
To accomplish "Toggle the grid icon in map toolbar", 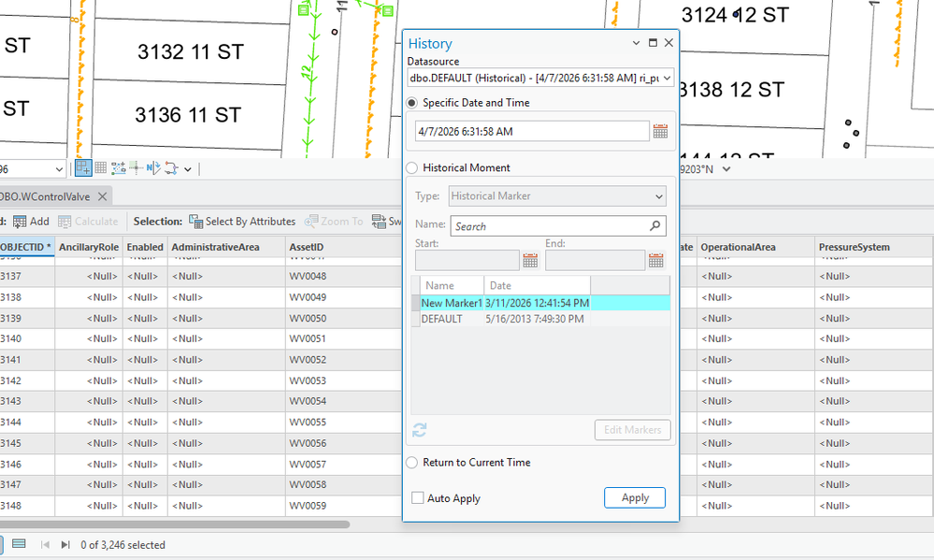I will point(101,168).
